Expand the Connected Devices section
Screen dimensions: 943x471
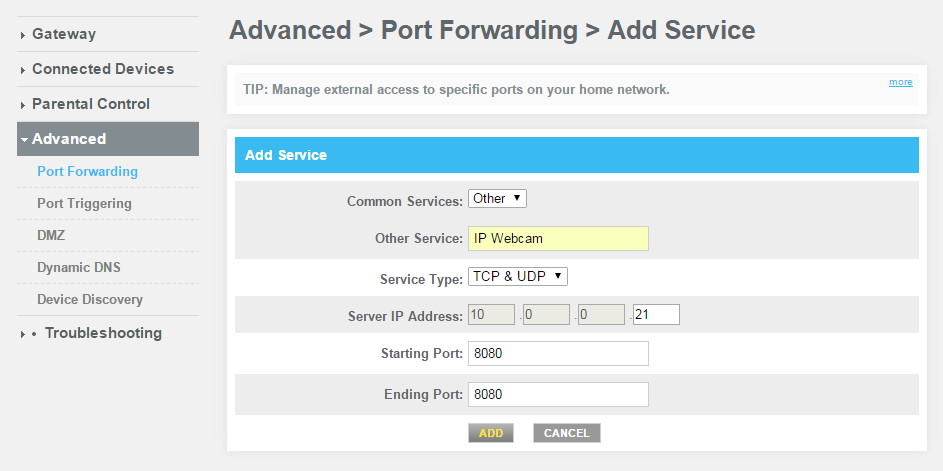click(x=102, y=69)
